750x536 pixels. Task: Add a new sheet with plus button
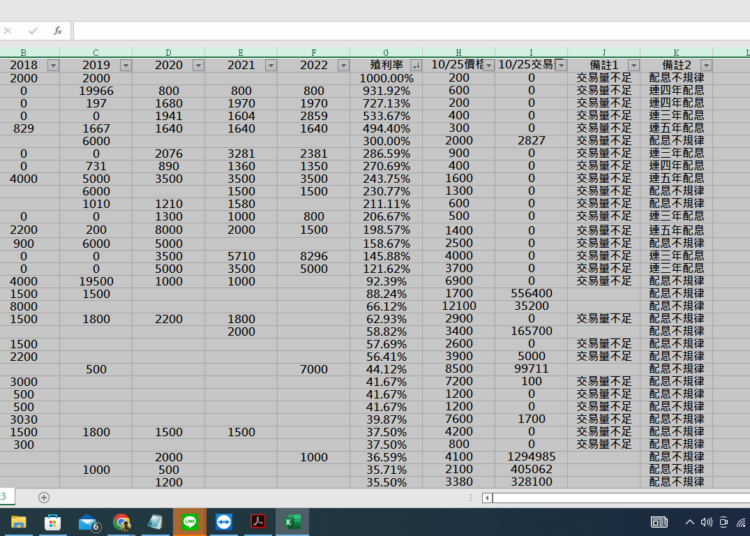coord(43,497)
